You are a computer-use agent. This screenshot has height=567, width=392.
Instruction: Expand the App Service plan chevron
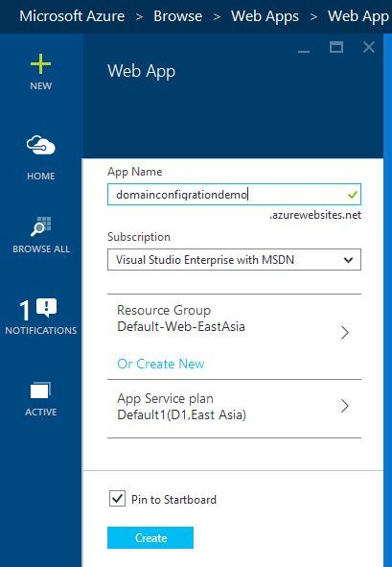(345, 406)
